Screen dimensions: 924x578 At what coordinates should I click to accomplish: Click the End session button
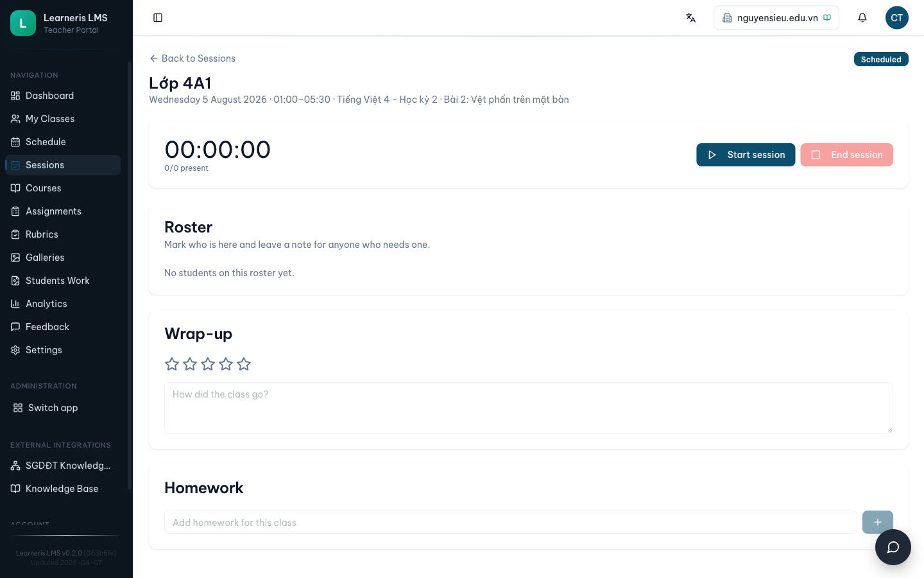[846, 155]
